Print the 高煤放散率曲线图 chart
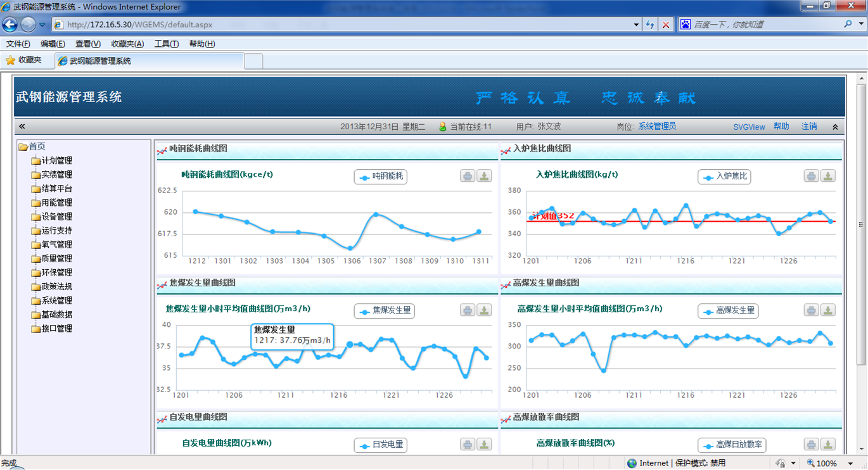Image resolution: width=868 pixels, height=470 pixels. coord(812,445)
